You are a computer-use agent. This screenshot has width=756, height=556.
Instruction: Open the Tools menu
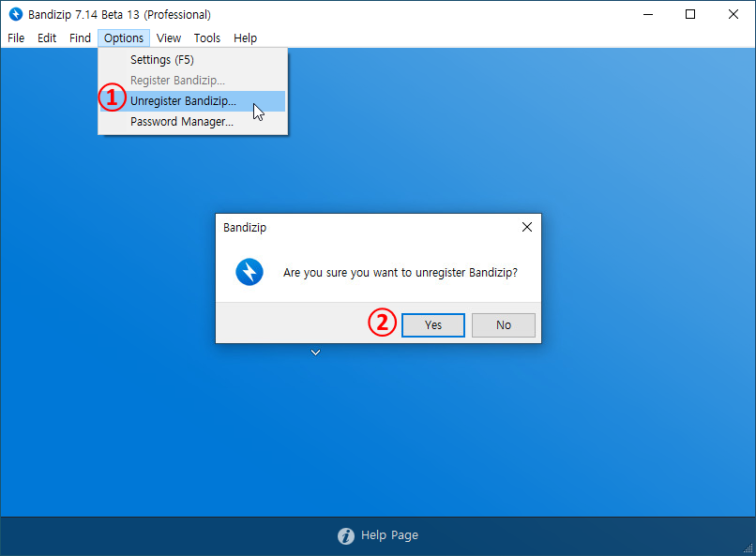[x=207, y=38]
